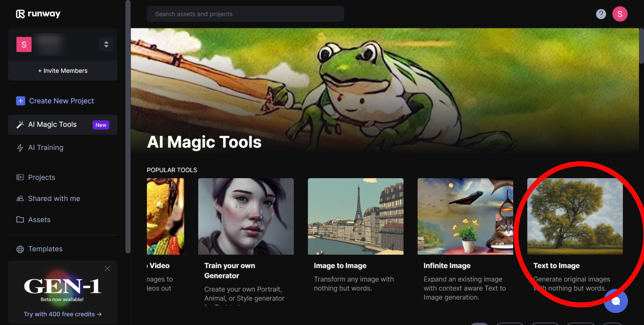Image resolution: width=644 pixels, height=325 pixels.
Task: Click the main page scrollbar
Action: (641, 46)
